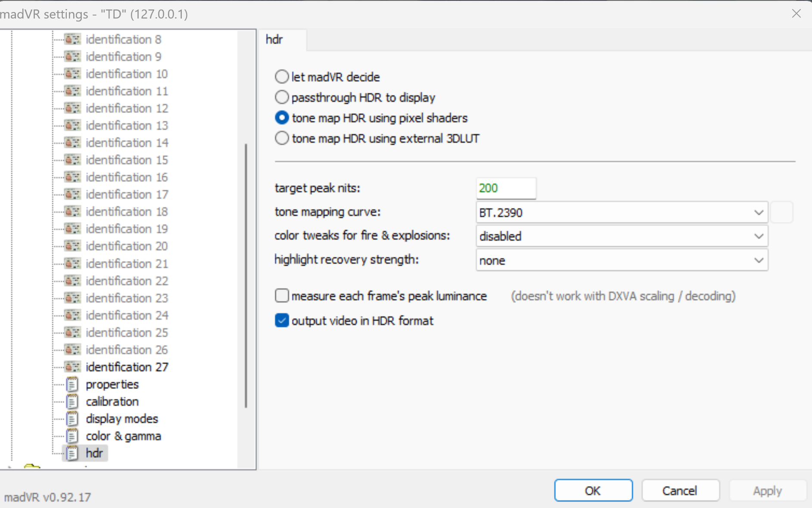Click the identification 15 icon
This screenshot has height=508, width=812.
tap(72, 160)
